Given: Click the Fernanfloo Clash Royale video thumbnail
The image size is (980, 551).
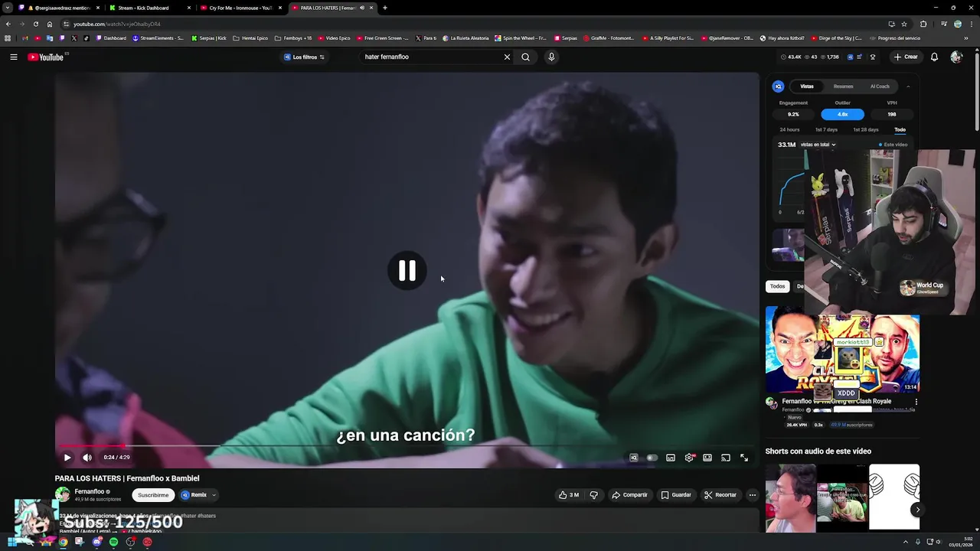Looking at the screenshot, I should [842, 350].
